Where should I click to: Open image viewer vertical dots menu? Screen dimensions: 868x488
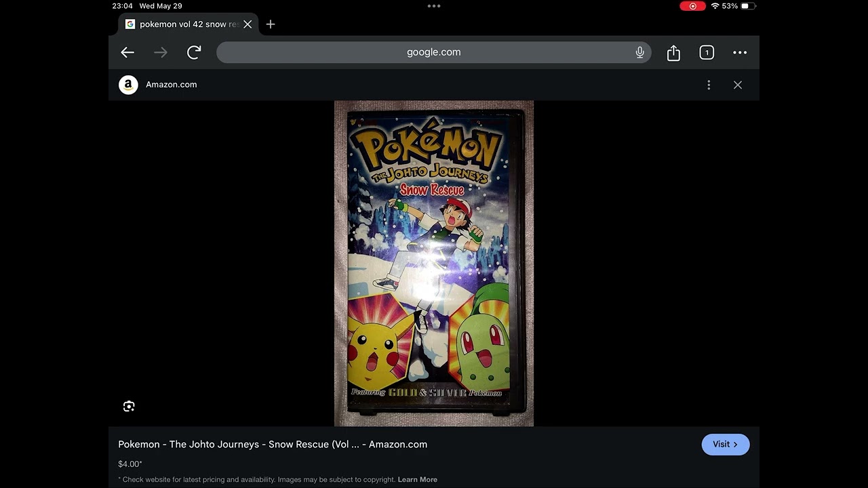pos(709,85)
